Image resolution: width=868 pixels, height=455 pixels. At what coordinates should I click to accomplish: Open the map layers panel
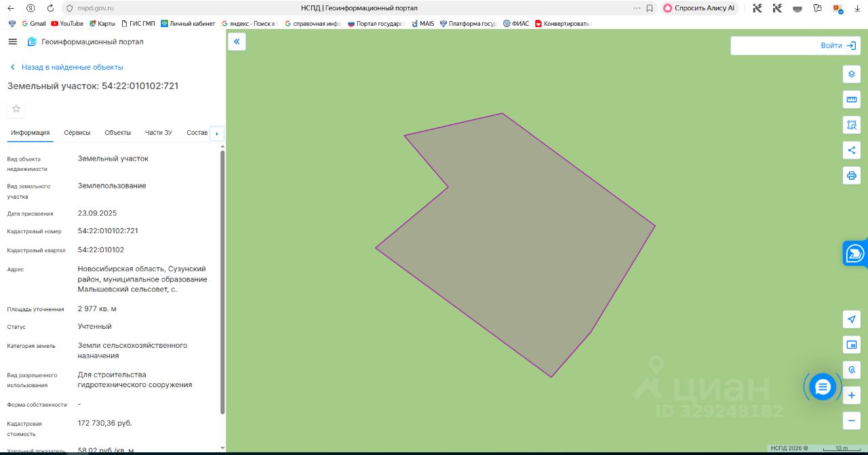(852, 74)
